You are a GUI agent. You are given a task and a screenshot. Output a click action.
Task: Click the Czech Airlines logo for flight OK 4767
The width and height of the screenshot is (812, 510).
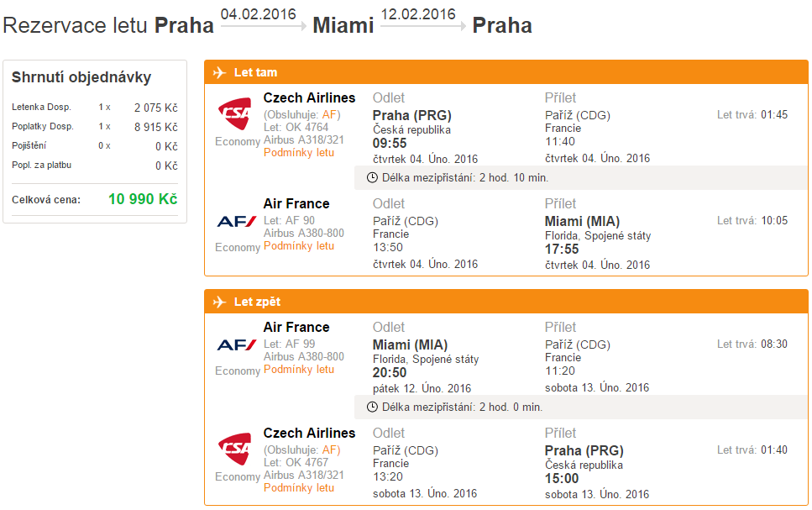coord(235,449)
